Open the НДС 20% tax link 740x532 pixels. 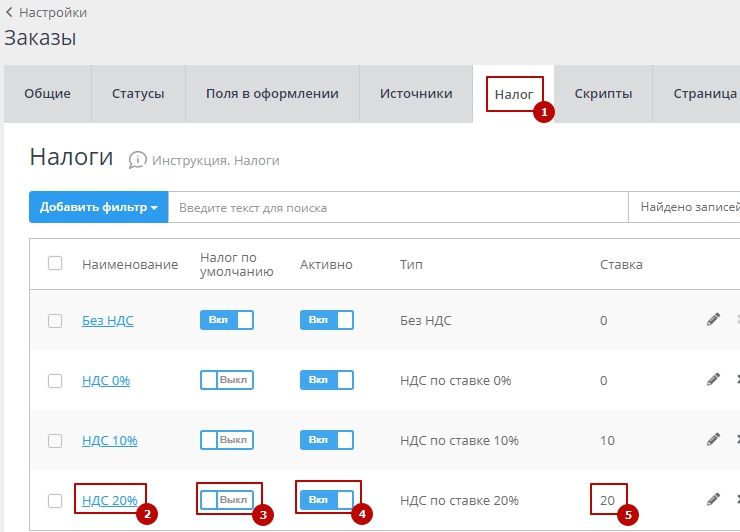point(109,500)
